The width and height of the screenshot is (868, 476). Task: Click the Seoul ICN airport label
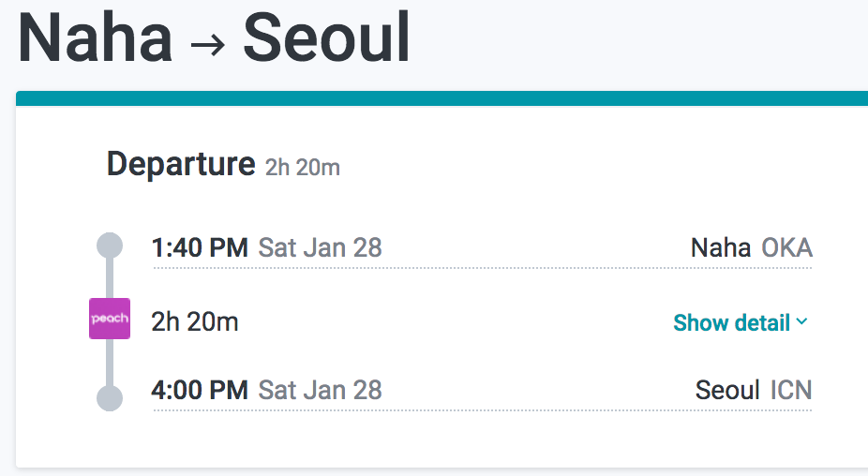(754, 390)
